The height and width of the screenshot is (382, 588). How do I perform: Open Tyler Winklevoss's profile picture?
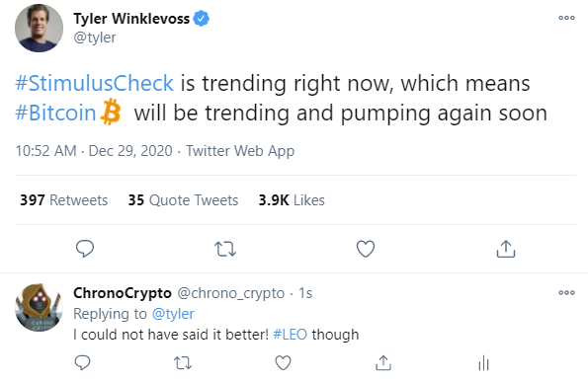point(39,28)
